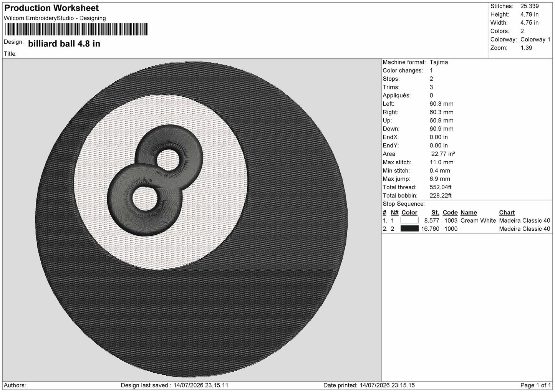555x392 pixels.
Task: Click the 'Chart' column header
Action: [x=507, y=212]
